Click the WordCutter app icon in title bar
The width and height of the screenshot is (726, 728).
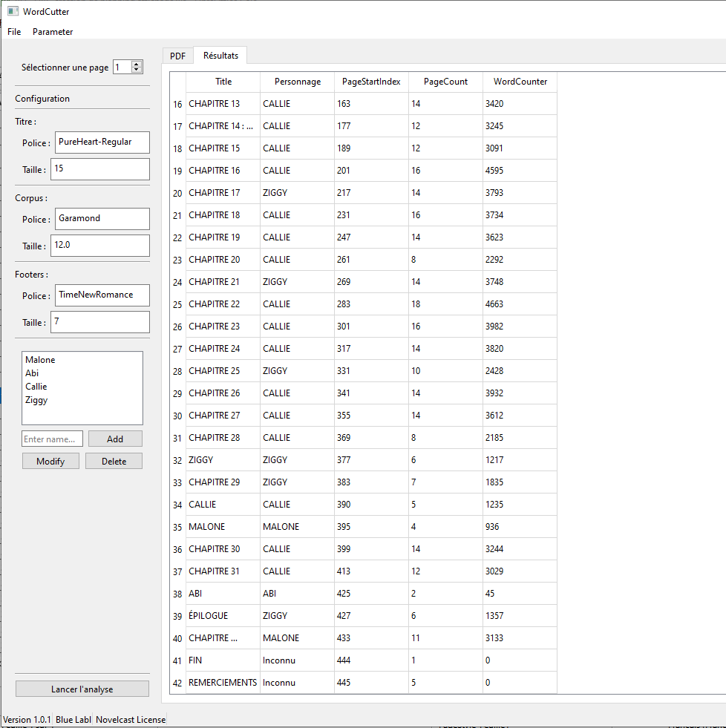point(13,11)
